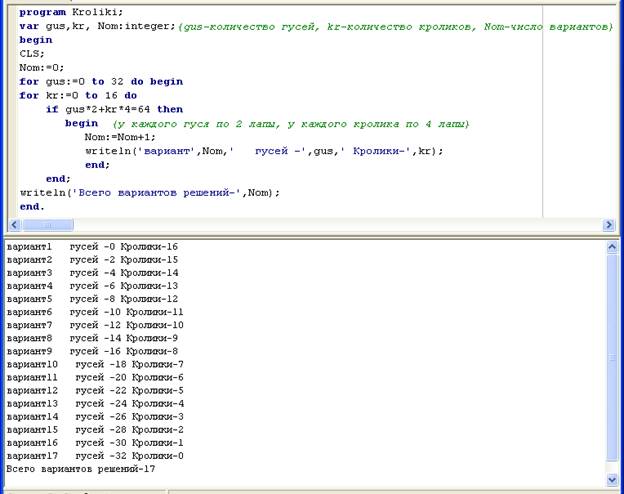Click output row 'вариант17 гусей -32 Кролики-0'
Image resolution: width=624 pixels, height=494 pixels.
[95, 456]
